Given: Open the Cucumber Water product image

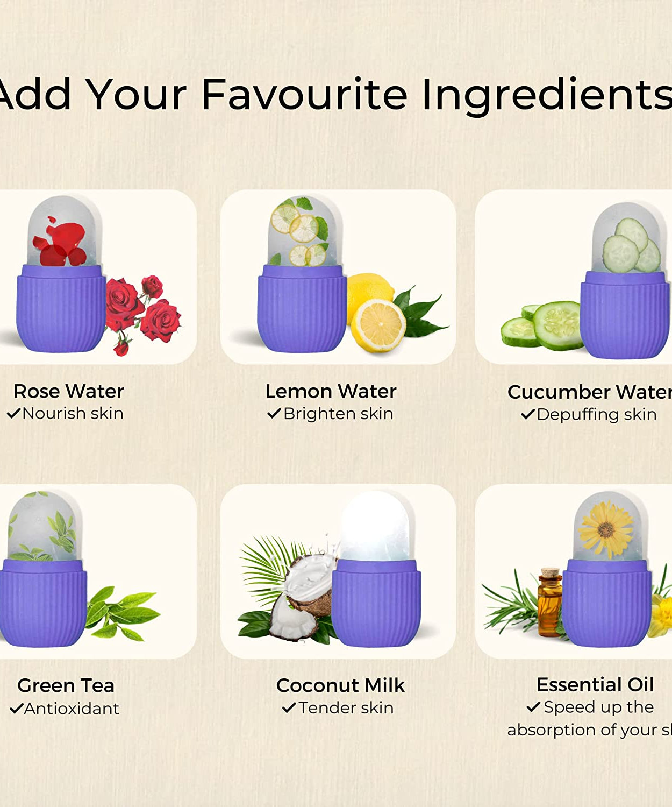Looking at the screenshot, I should (574, 277).
